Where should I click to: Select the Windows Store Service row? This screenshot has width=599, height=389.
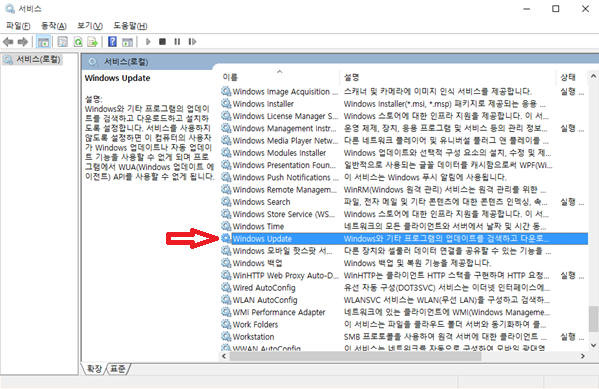click(283, 214)
